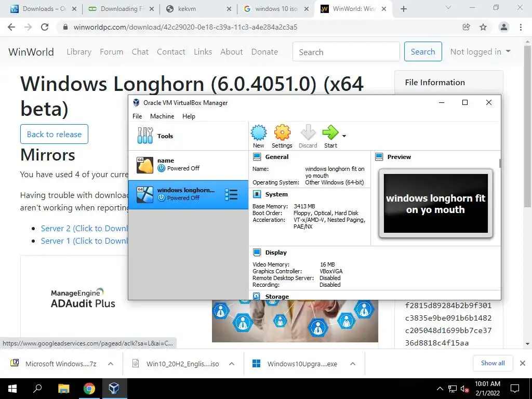Reload the WinWorld page
This screenshot has width=532, height=399.
(45, 27)
